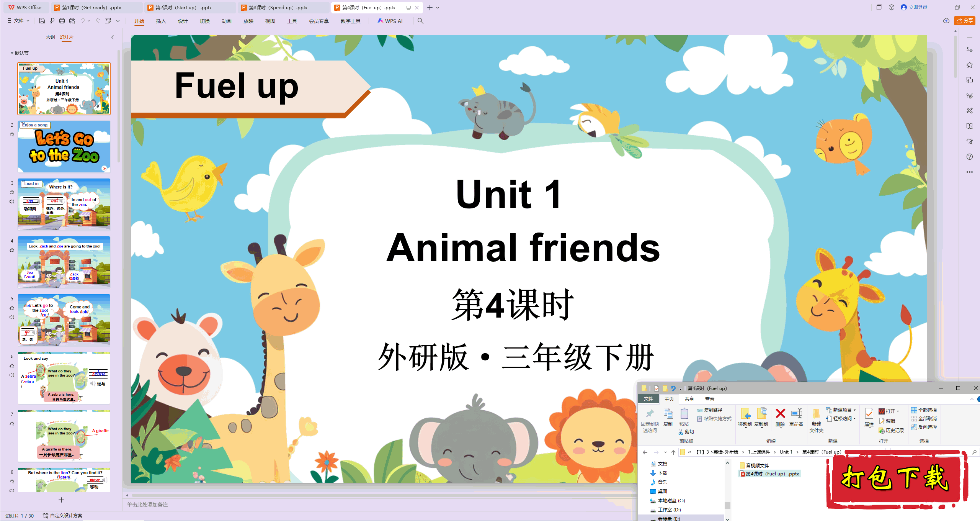Click add new slide plus button
This screenshot has height=521, width=980.
tap(61, 500)
